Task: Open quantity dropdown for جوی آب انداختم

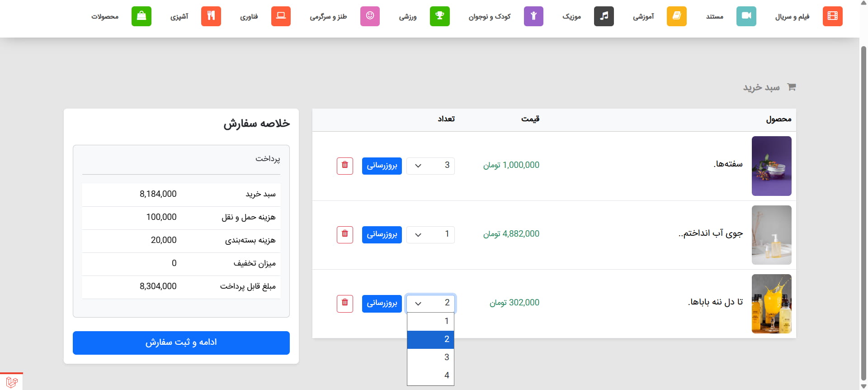Action: [x=430, y=234]
